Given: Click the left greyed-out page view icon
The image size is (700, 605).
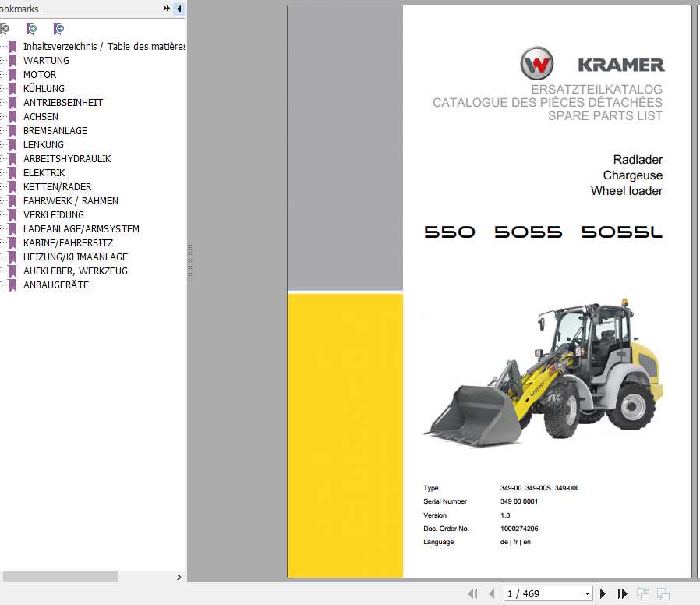Looking at the screenshot, I should point(643,594).
